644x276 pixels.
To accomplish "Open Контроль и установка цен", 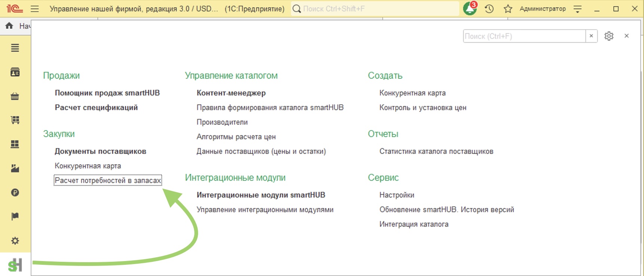I will 423,107.
